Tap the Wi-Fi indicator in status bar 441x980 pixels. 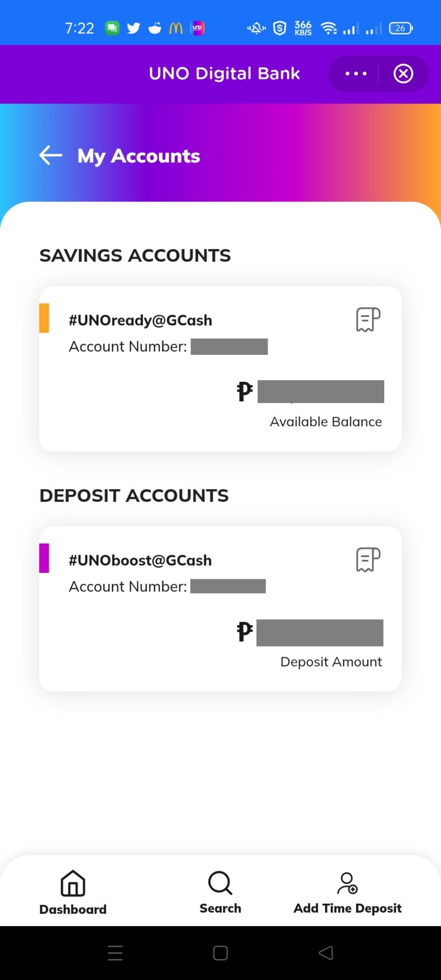pos(328,28)
